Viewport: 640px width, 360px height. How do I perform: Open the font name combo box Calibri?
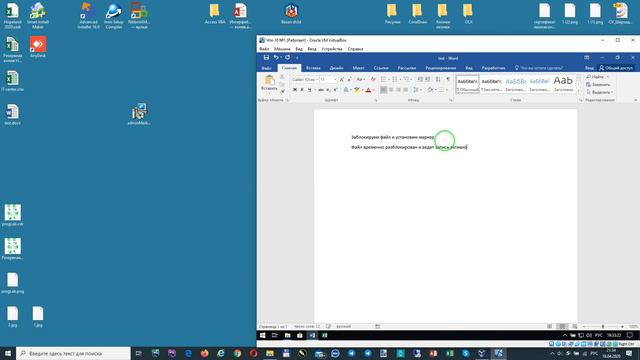coord(305,79)
